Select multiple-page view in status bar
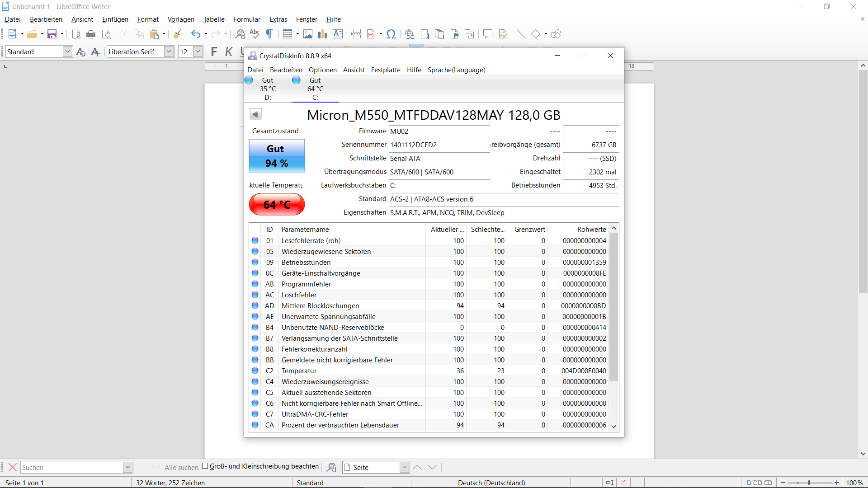The width and height of the screenshot is (868, 488). pos(757,483)
